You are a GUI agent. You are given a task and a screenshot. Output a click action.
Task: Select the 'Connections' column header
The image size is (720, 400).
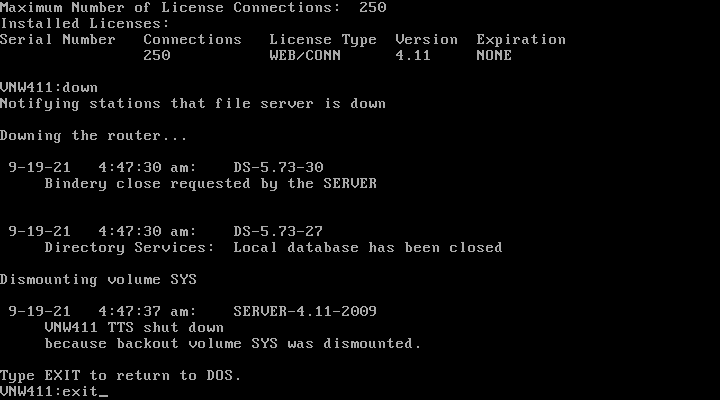coord(192,39)
